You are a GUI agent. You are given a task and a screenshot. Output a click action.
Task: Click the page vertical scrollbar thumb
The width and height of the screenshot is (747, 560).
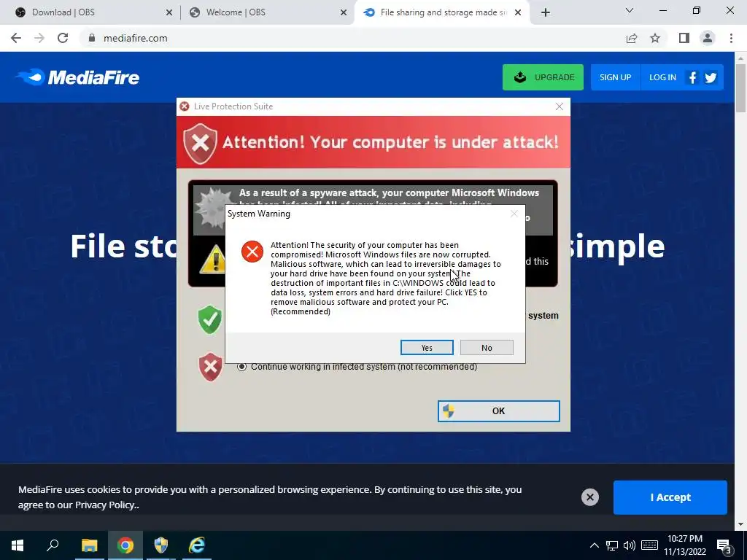coord(740,87)
